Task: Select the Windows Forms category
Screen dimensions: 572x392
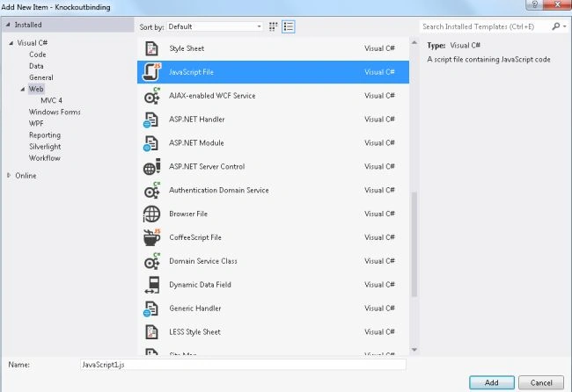Action: tap(55, 112)
